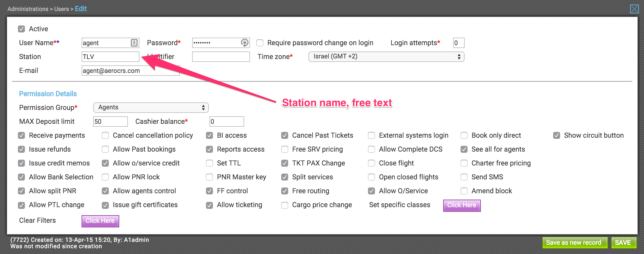Disable the Show circuit button checkbox
644x254 pixels.
point(557,135)
